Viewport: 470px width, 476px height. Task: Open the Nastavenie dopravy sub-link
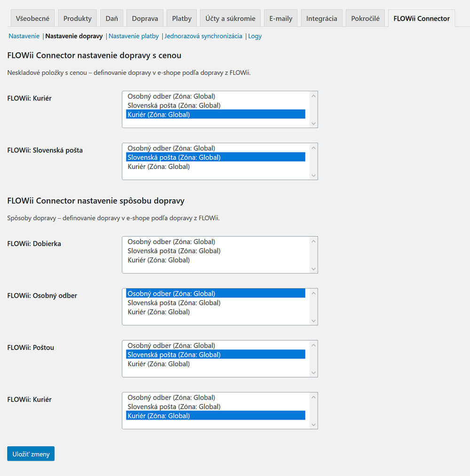click(74, 36)
